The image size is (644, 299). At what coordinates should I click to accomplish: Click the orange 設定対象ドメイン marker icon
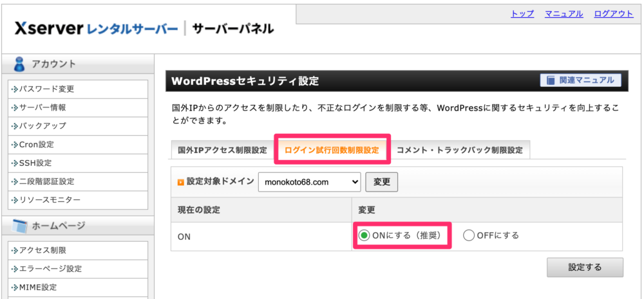click(181, 182)
